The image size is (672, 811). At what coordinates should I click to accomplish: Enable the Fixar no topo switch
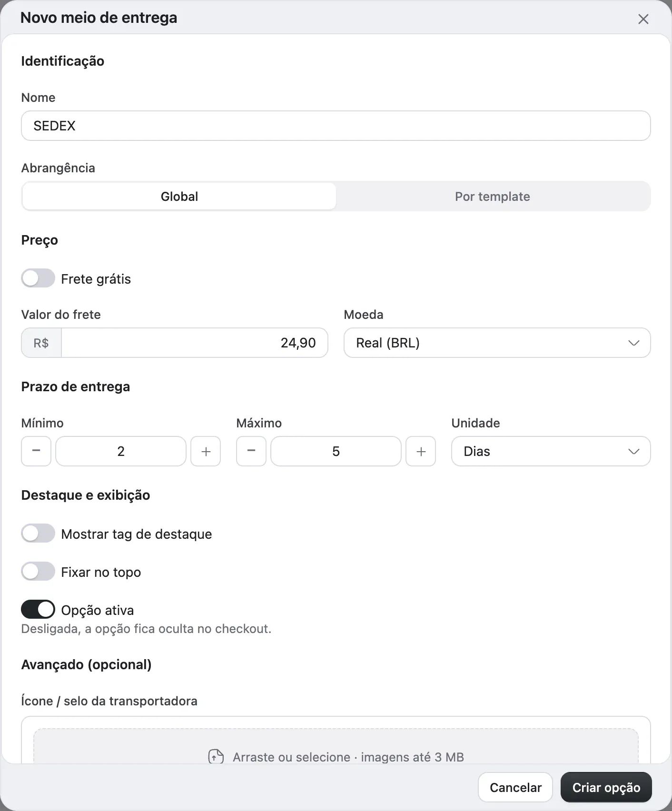pos(38,572)
